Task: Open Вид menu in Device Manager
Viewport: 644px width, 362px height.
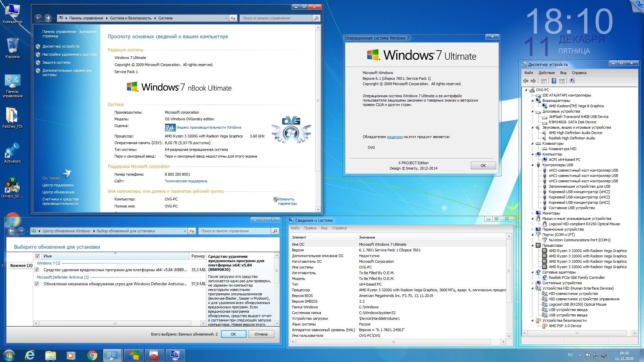Action: [563, 73]
